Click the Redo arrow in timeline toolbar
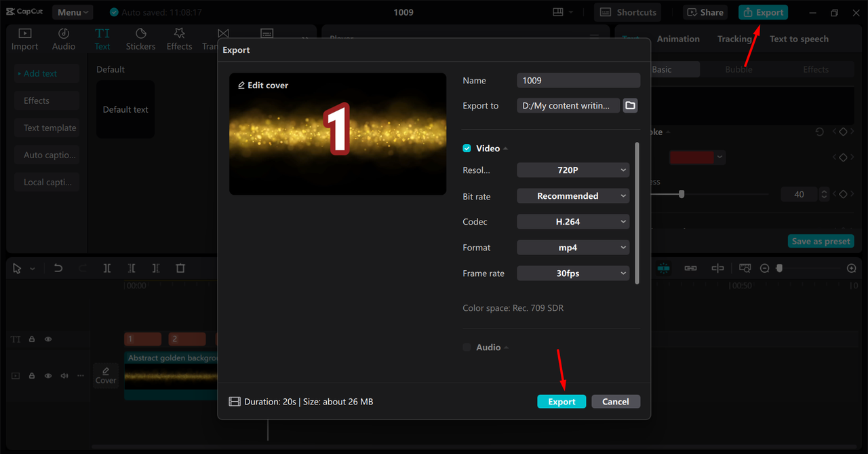Image resolution: width=868 pixels, height=454 pixels. pyautogui.click(x=83, y=268)
